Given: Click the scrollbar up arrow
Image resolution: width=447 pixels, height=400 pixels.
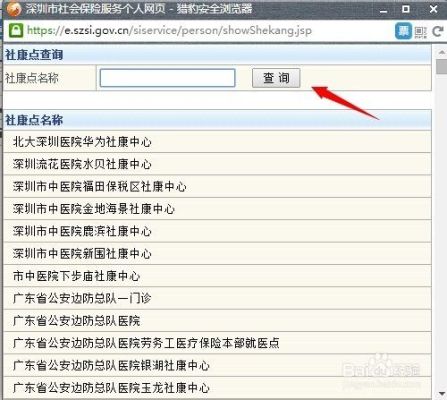Looking at the screenshot, I should [441, 53].
